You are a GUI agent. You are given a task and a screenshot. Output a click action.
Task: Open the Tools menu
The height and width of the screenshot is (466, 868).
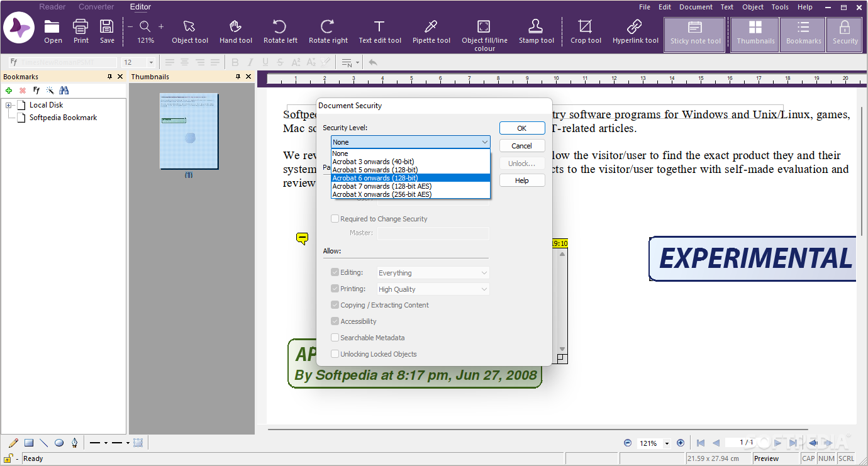coord(780,7)
